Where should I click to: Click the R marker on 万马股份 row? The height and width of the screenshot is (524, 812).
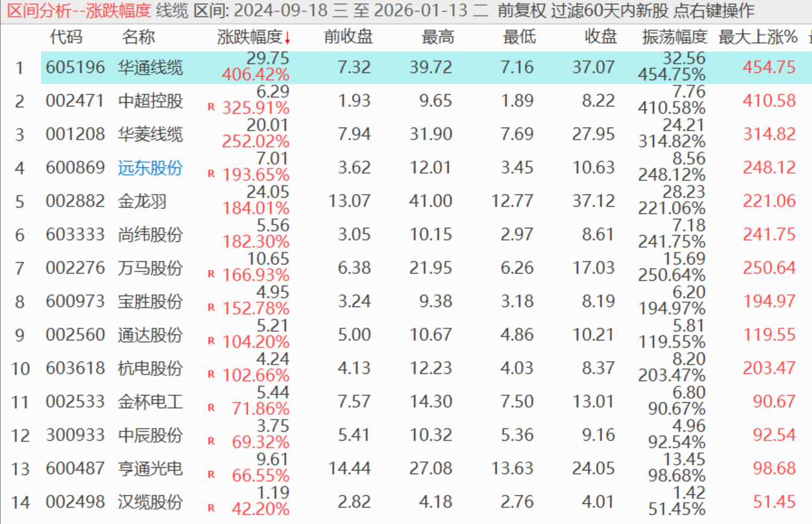[x=211, y=273]
